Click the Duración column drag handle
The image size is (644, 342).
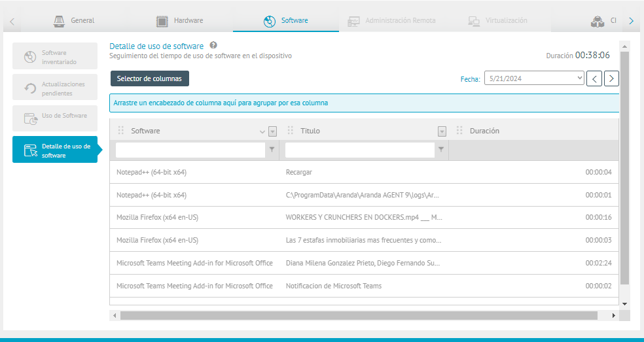[459, 131]
